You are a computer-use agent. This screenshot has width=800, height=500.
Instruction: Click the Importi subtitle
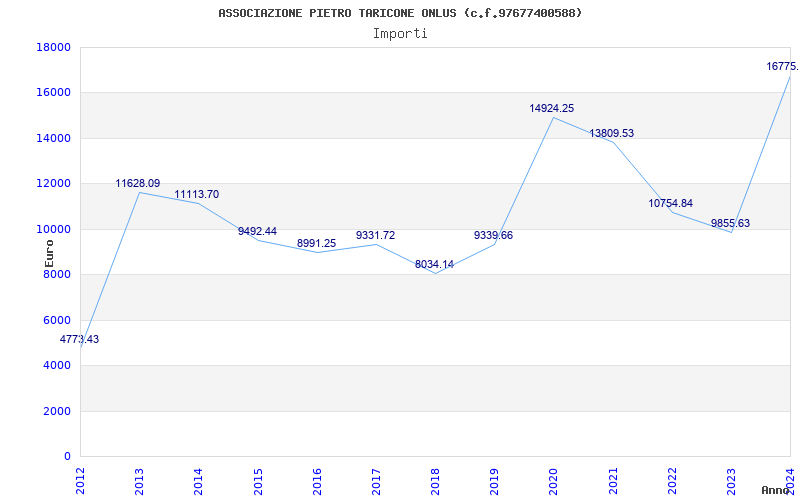[x=400, y=34]
